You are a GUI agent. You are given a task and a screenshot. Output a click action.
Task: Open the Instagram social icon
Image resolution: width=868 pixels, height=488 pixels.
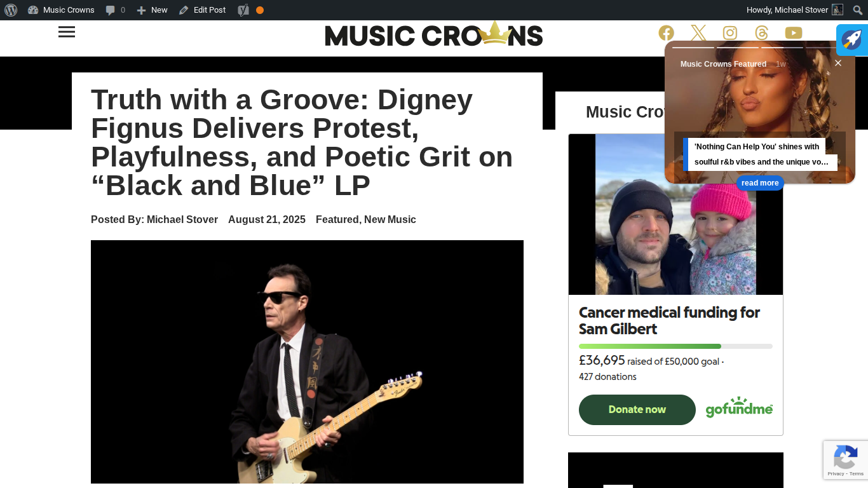[730, 33]
